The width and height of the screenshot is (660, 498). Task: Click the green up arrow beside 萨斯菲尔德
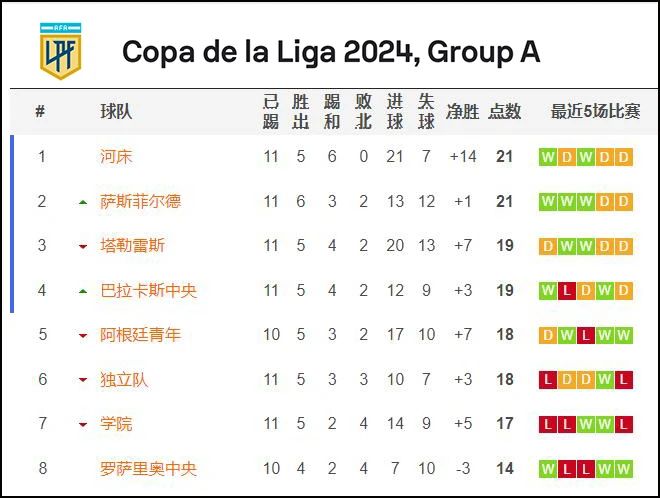(83, 202)
